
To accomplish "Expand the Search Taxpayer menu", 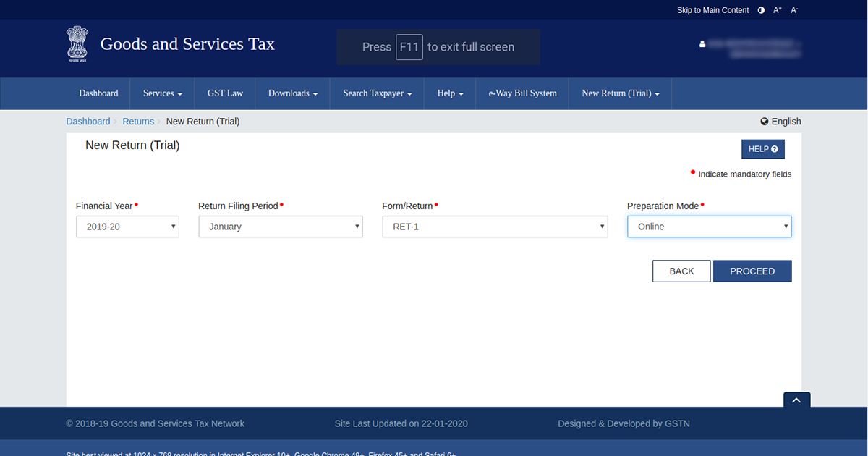I will click(x=377, y=93).
